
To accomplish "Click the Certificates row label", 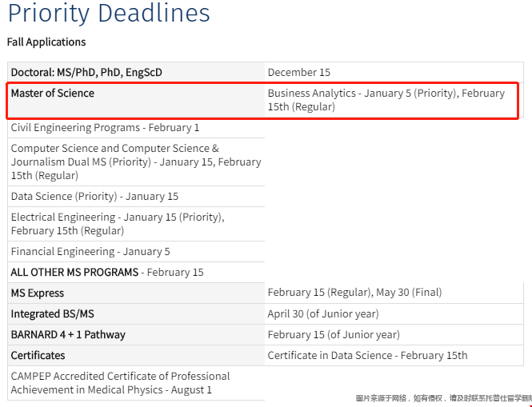I will 38,355.
